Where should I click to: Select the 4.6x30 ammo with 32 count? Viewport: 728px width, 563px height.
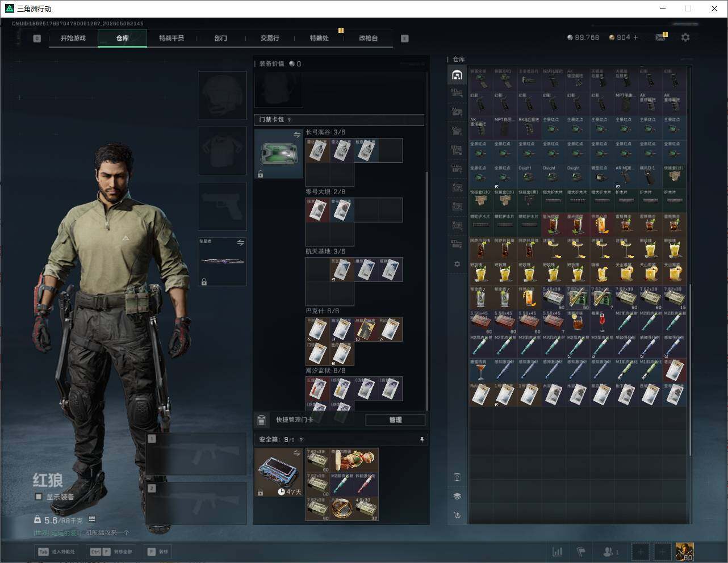pyautogui.click(x=366, y=509)
